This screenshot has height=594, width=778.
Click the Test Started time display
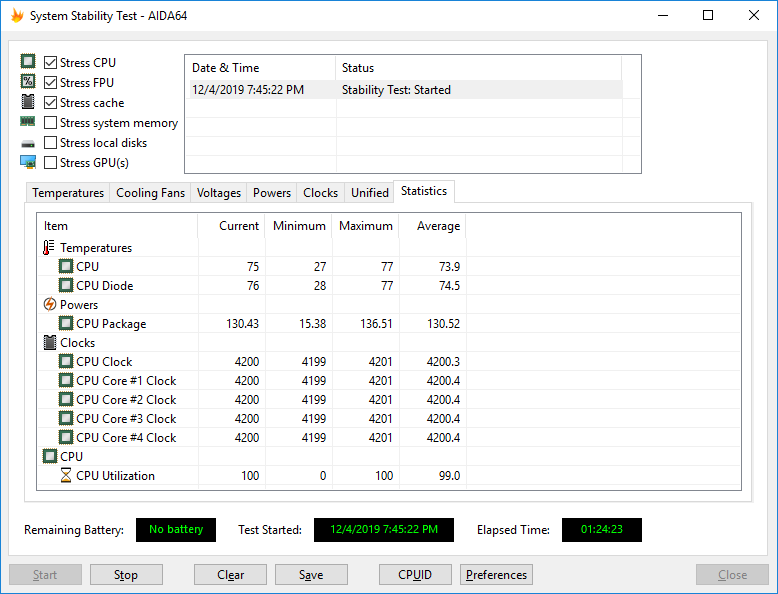(x=384, y=529)
